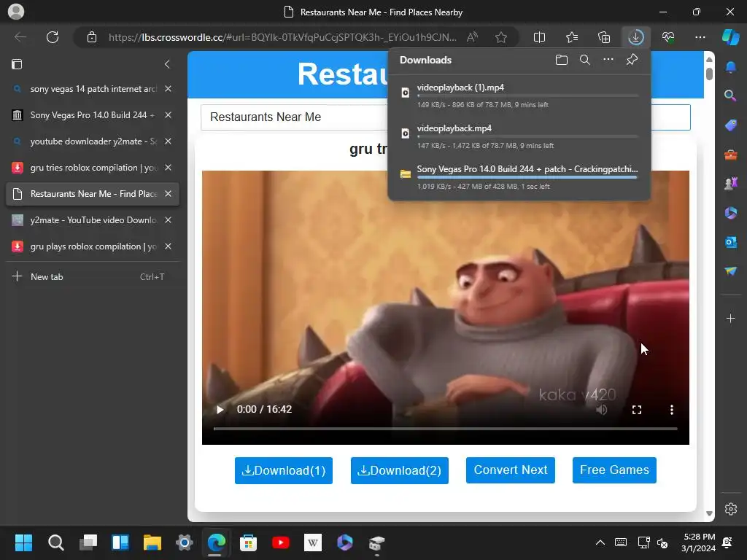Mute the video volume
Screen dimensions: 747x560
(x=602, y=410)
